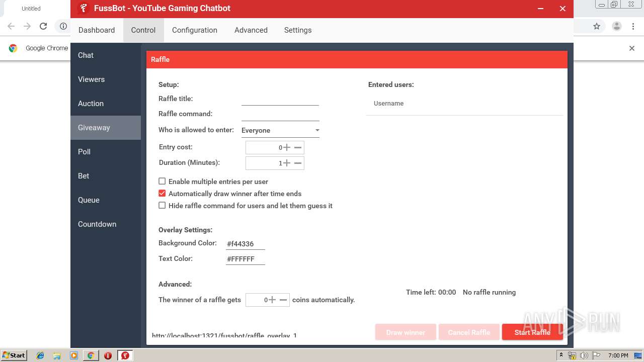Screen dimensions: 644x362
Task: Click Chrome site info icon
Action: click(63, 26)
